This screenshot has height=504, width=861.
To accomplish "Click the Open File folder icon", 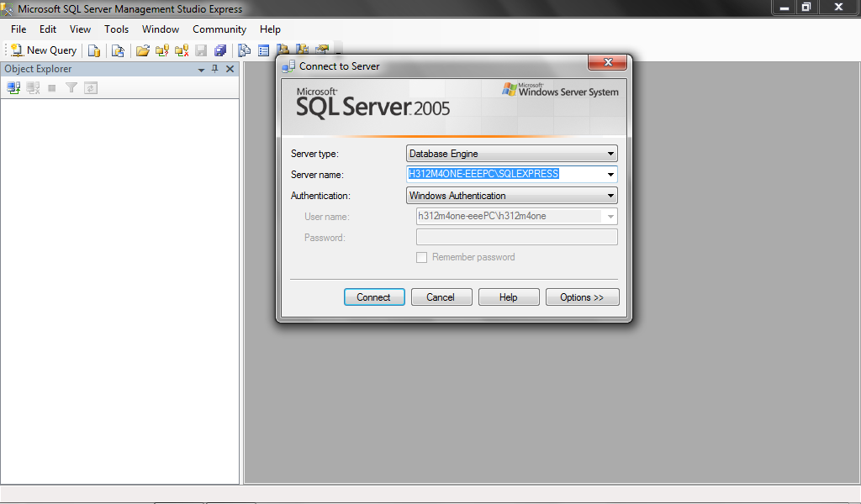I will pos(143,50).
